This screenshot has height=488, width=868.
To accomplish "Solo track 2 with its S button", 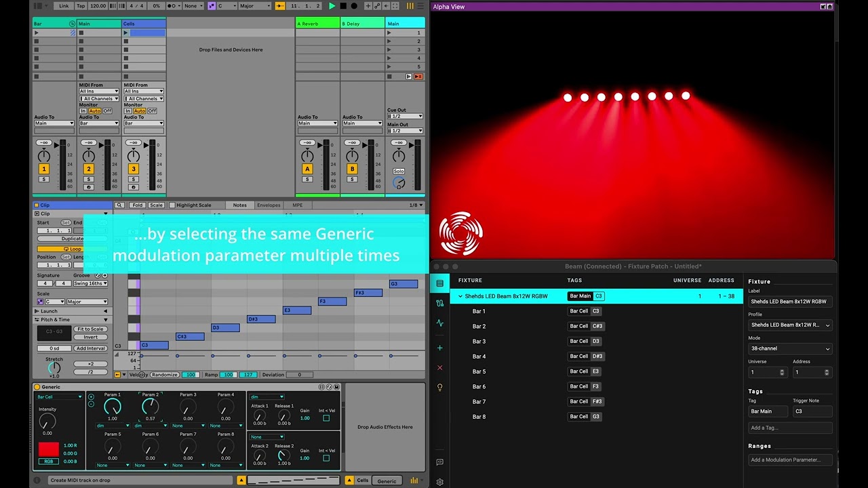I will coord(89,180).
